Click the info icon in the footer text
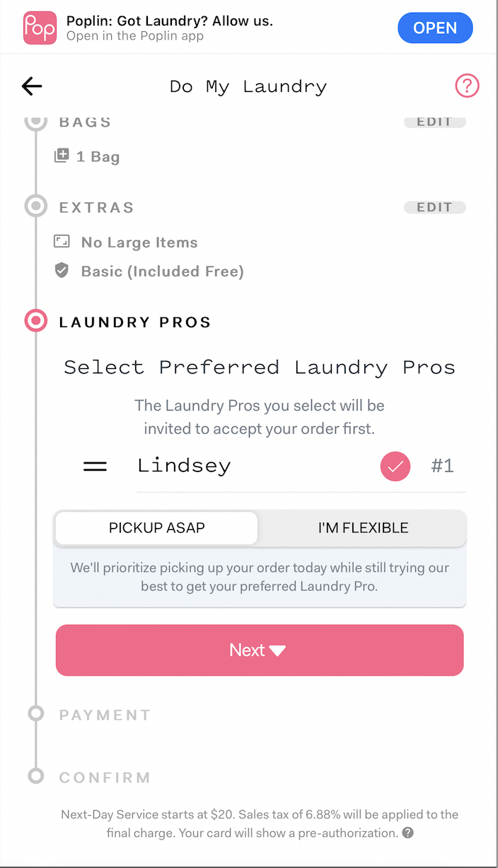The width and height of the screenshot is (498, 868). click(407, 833)
